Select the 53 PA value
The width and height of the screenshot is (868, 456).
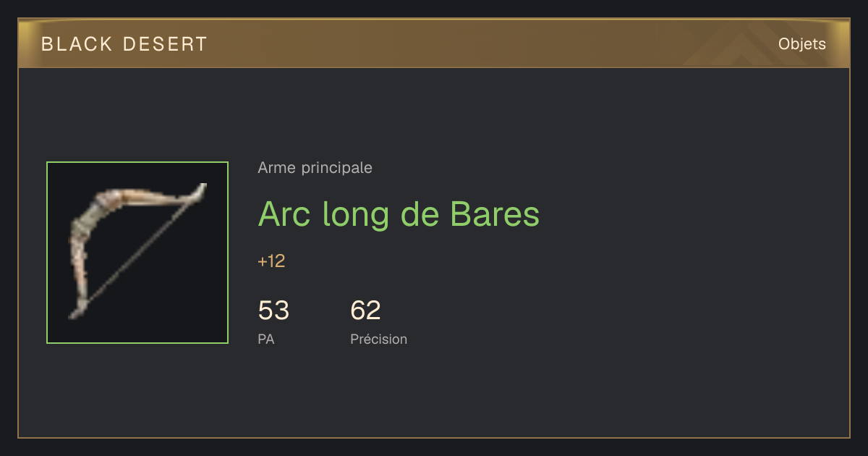[273, 311]
